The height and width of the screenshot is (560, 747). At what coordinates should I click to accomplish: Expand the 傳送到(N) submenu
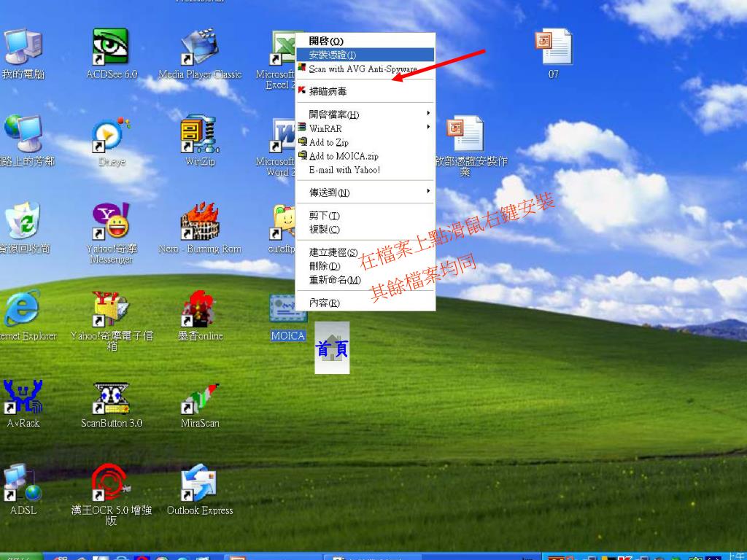[x=365, y=192]
